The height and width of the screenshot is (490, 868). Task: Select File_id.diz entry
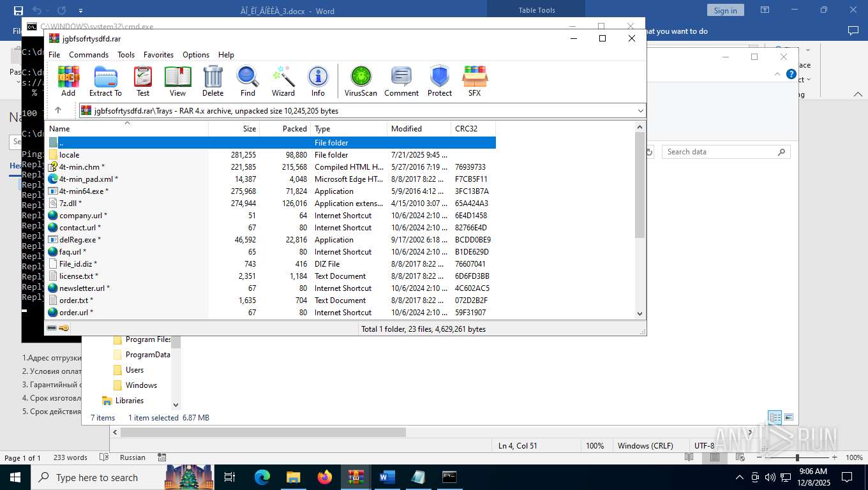[x=271, y=264]
